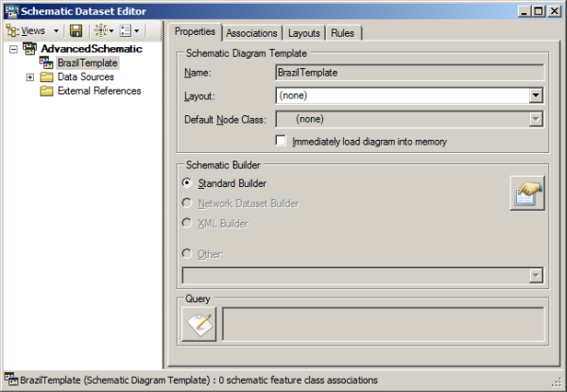The width and height of the screenshot is (567, 392).
Task: Select BrazilTemplate in the tree
Action: (88, 63)
